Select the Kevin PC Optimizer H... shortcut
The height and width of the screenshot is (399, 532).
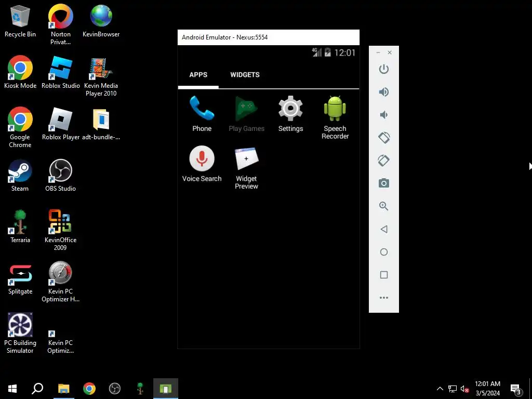tap(60, 282)
